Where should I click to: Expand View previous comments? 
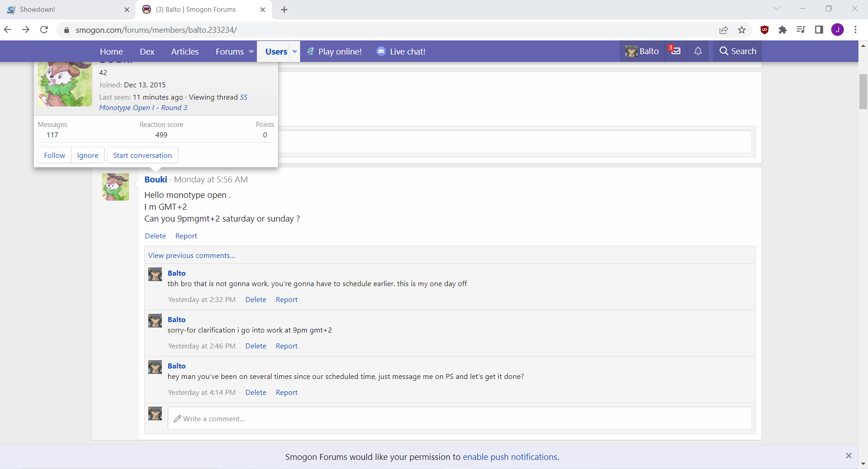tap(191, 256)
